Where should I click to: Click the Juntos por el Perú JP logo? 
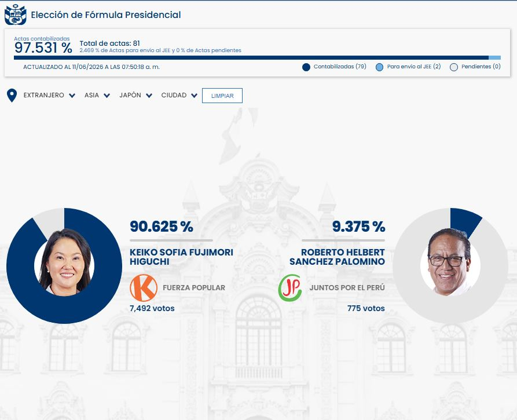tap(290, 288)
